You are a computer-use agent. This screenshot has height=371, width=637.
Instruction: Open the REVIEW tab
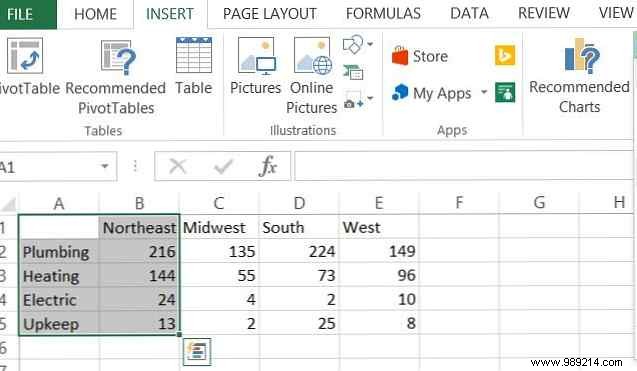click(x=544, y=13)
